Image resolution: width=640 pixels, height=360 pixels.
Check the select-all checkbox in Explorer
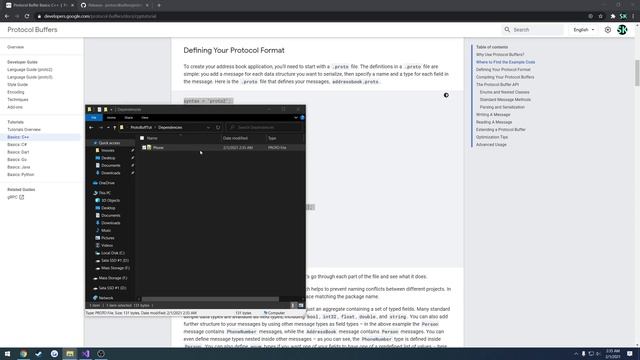pos(142,138)
